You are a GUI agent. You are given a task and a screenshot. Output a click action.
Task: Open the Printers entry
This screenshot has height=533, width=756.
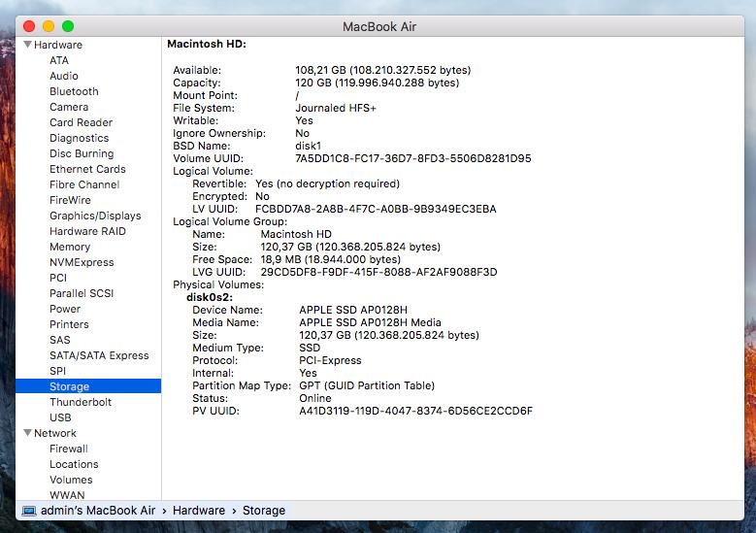[x=69, y=324]
